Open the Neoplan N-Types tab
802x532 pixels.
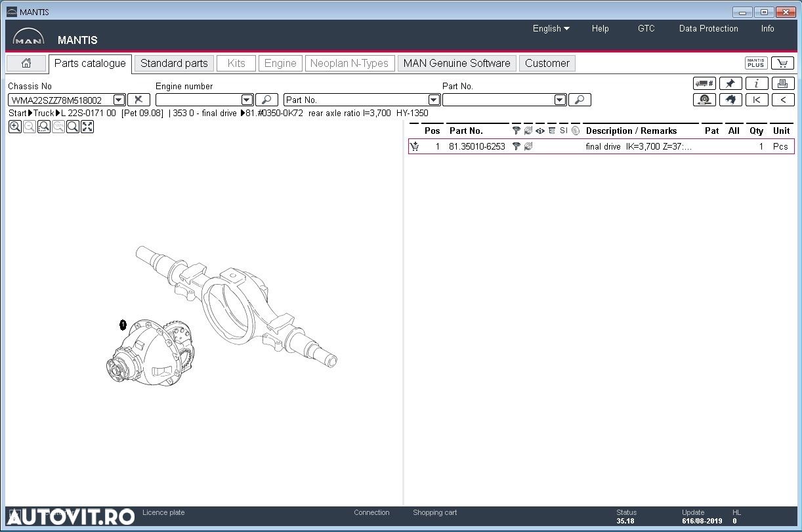pyautogui.click(x=349, y=63)
